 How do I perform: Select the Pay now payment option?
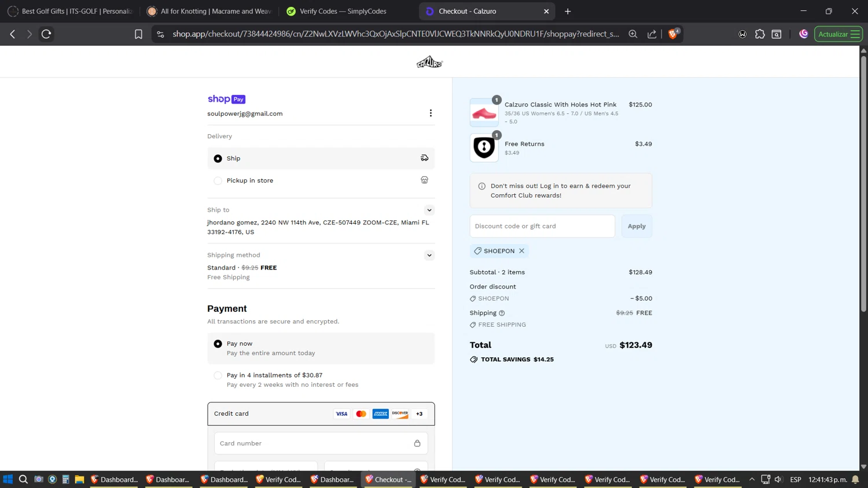[x=321, y=348]
